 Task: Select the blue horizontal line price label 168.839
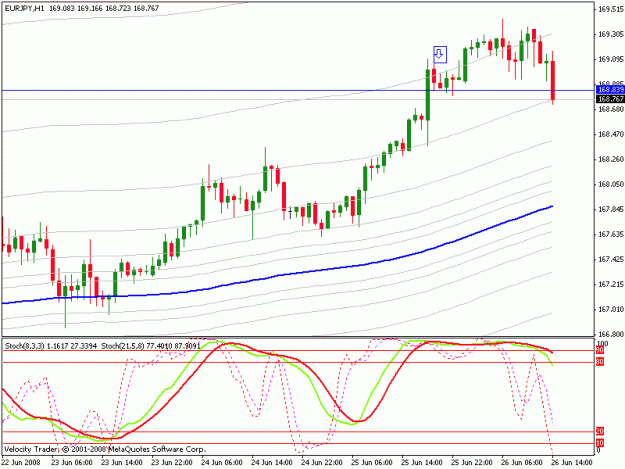click(x=610, y=90)
